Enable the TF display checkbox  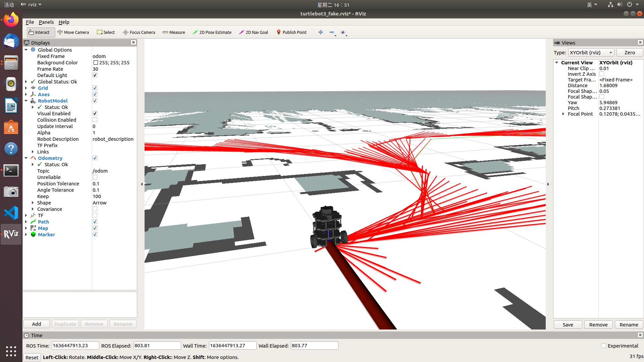click(x=95, y=215)
